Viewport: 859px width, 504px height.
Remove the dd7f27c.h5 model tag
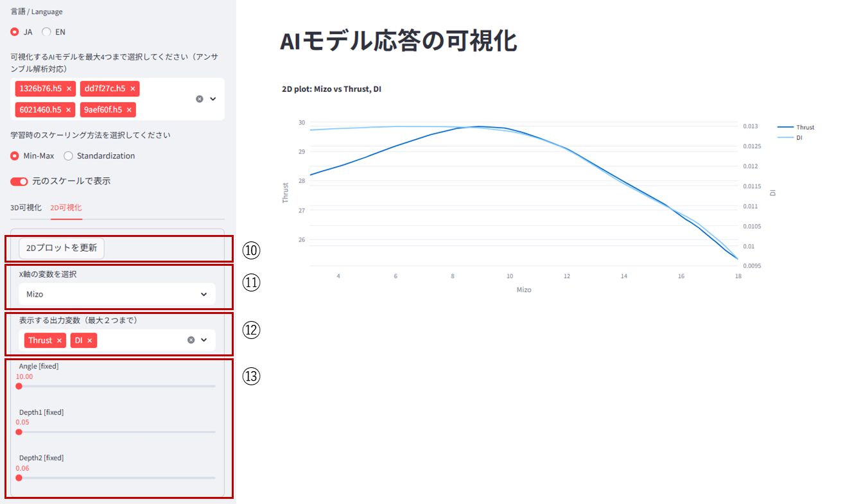point(132,89)
